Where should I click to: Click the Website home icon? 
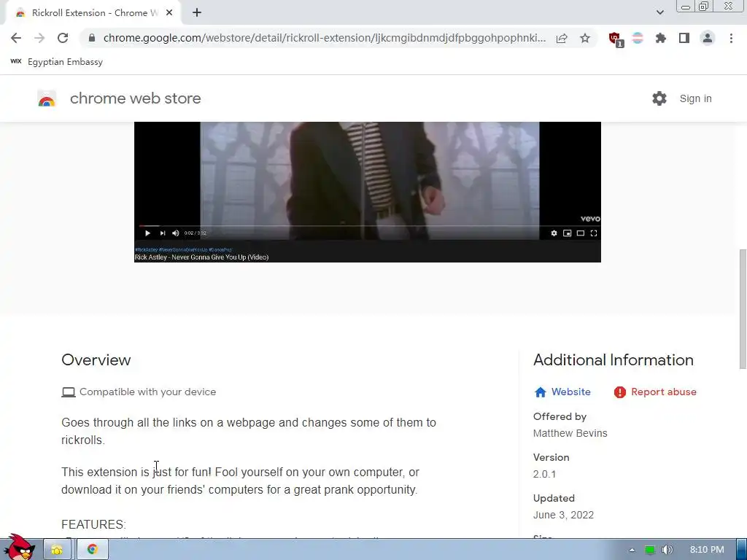541,392
